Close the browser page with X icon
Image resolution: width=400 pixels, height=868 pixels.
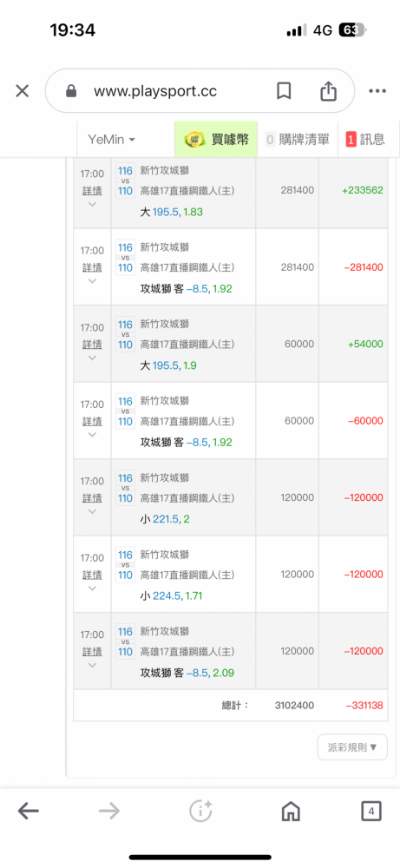[x=23, y=91]
